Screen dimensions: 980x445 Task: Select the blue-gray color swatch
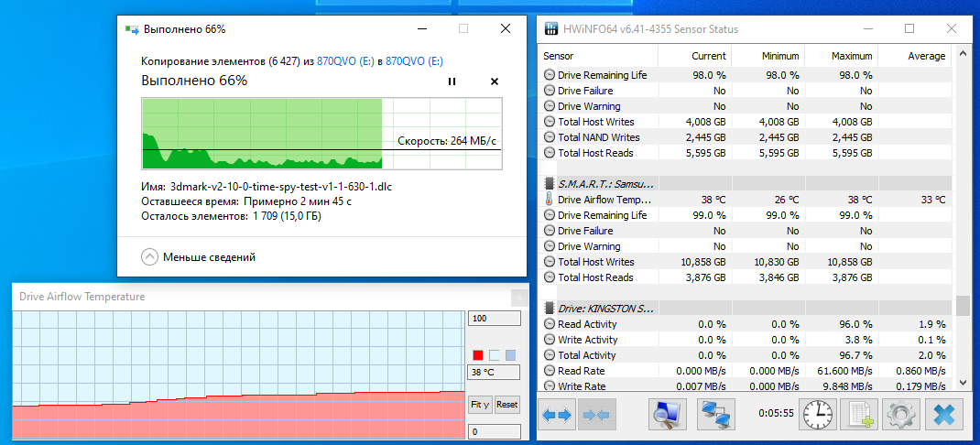pyautogui.click(x=511, y=355)
